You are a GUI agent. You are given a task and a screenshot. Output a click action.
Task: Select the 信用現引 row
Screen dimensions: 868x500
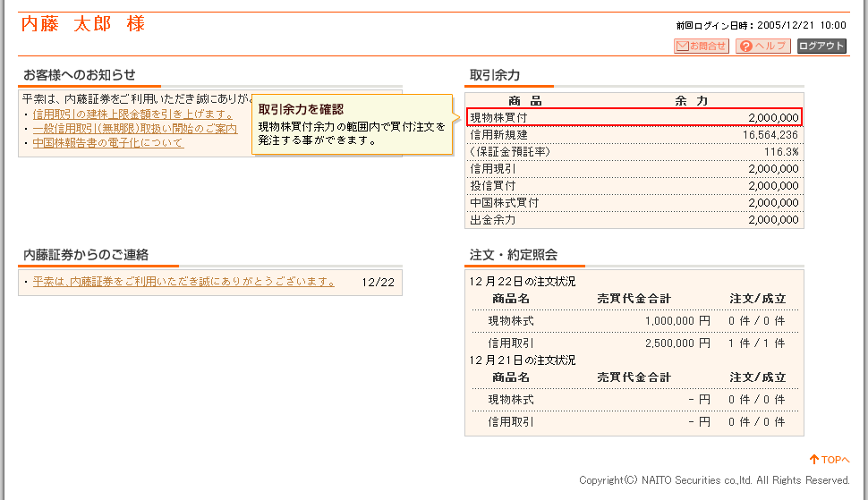click(x=634, y=168)
